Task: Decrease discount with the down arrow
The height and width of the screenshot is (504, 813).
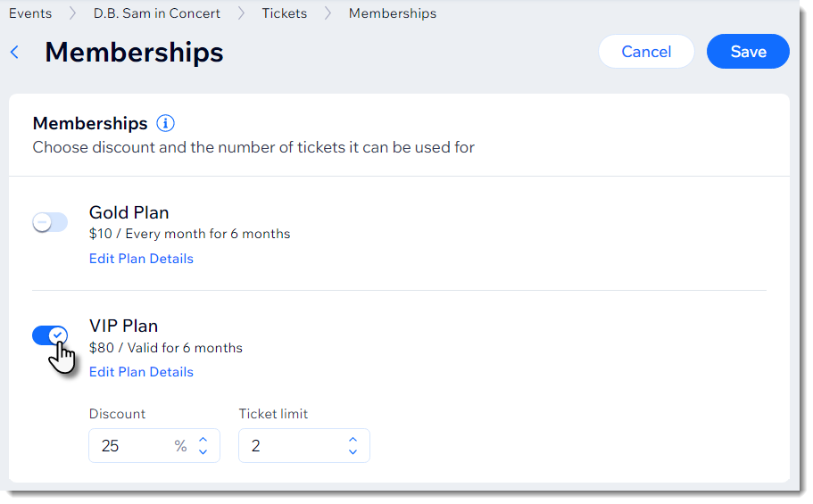Action: [x=203, y=452]
